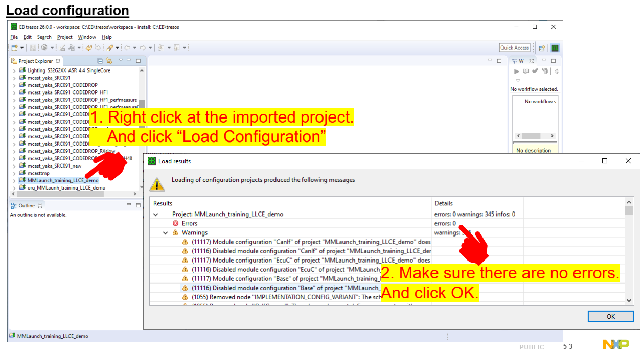Open the Workflows view menu triangle

517,80
